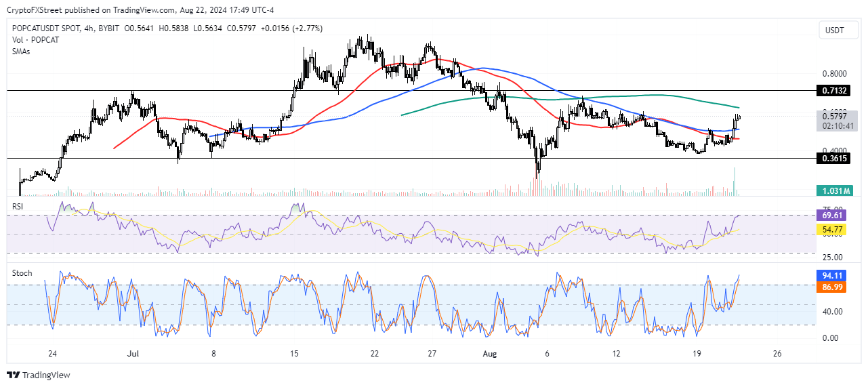Click the green volume label 1.031M
Viewport: 868px width, 387px height.
(x=834, y=192)
